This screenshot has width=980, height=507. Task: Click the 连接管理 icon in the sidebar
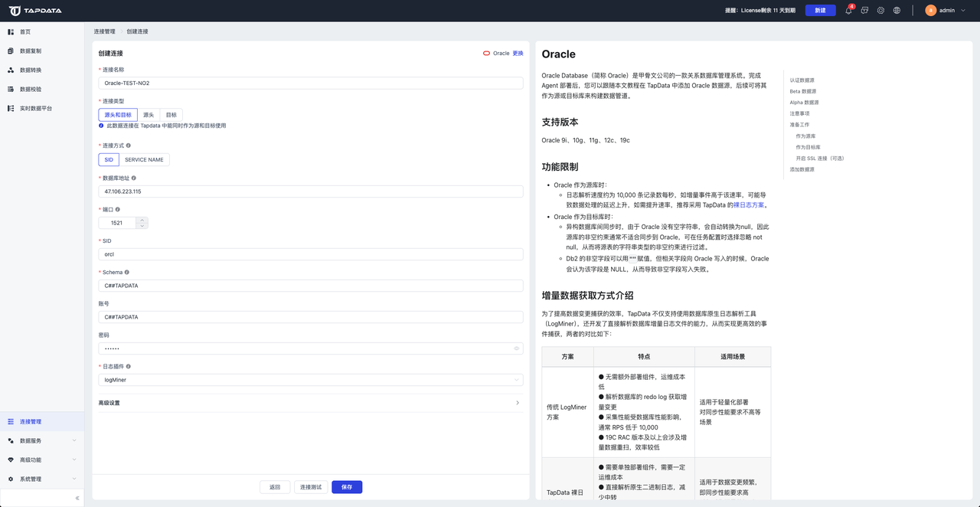(11, 422)
